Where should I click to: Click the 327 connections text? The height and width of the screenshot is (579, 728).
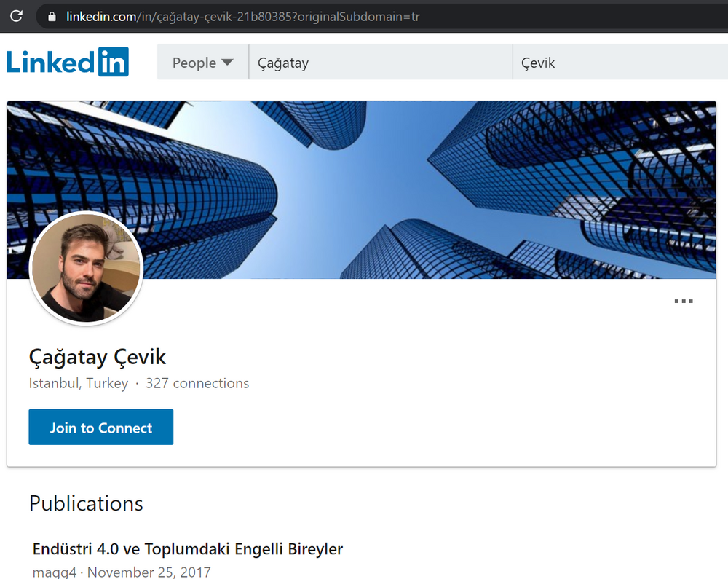(x=197, y=383)
